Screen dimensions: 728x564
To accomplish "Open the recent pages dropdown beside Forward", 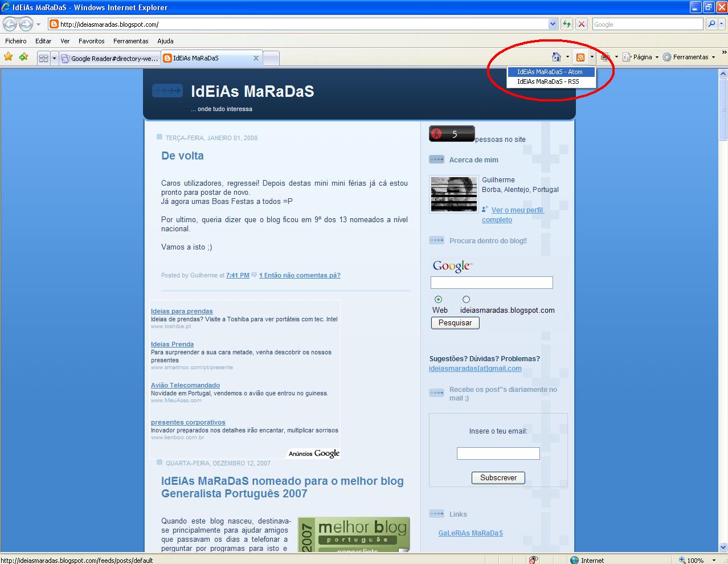I will [x=38, y=24].
